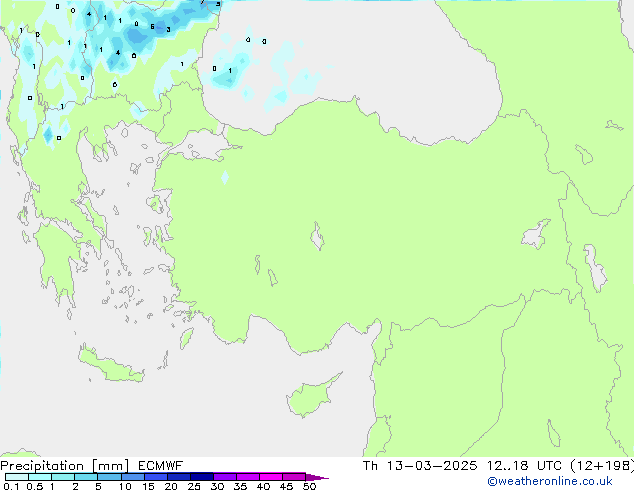Click the '50' legend value
The height and width of the screenshot is (490, 634).
point(309,486)
